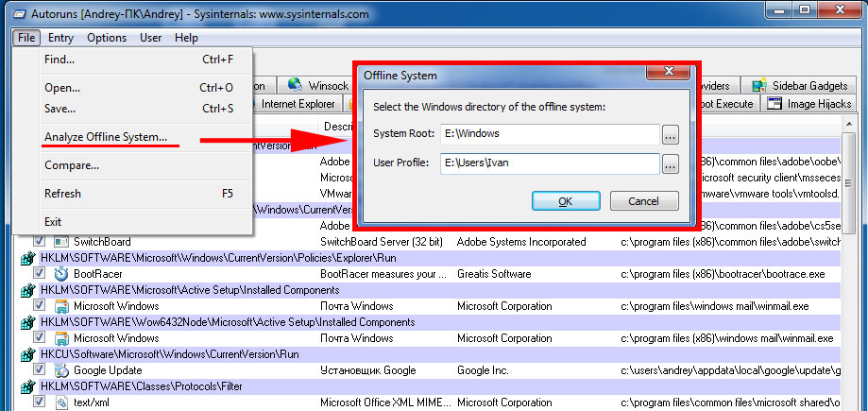Toggle the Google Update entry checkbox
The image size is (868, 411).
[x=39, y=370]
